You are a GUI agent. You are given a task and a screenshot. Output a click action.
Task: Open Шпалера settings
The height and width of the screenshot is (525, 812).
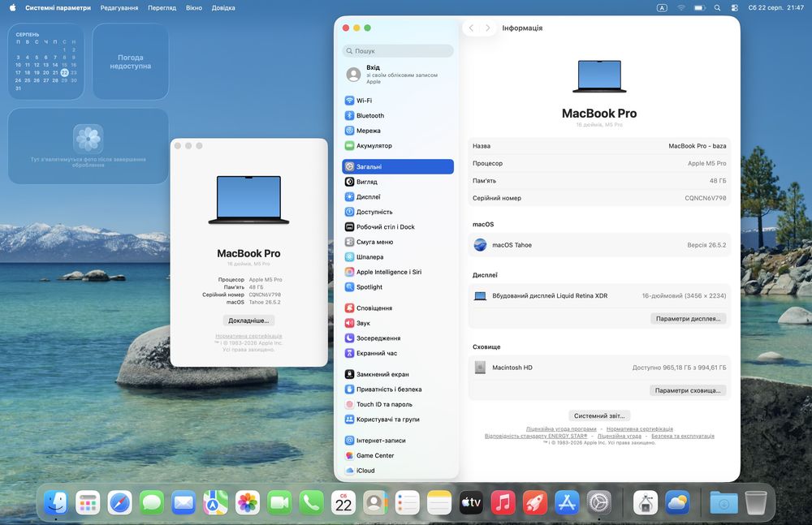coord(398,256)
